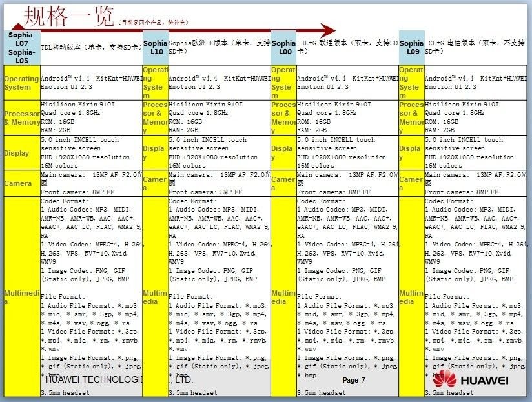Select the Sophia-L00 header cell
The height and width of the screenshot is (402, 532).
(x=283, y=48)
